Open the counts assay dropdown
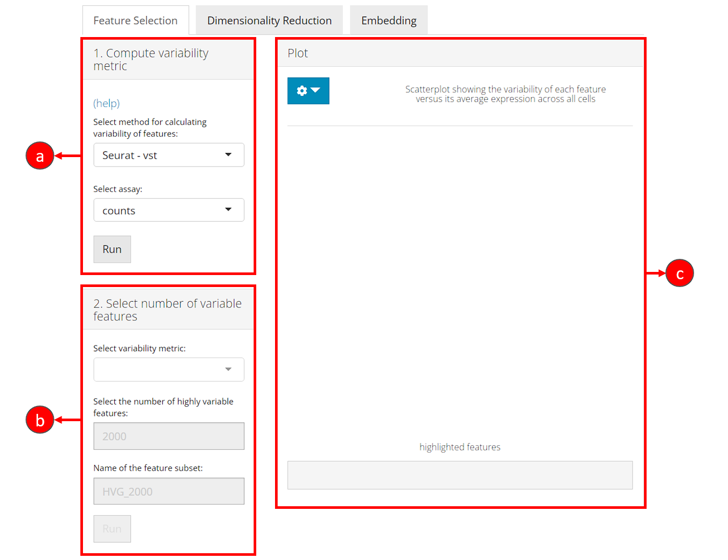Image resolution: width=728 pixels, height=560 pixels. pyautogui.click(x=169, y=210)
